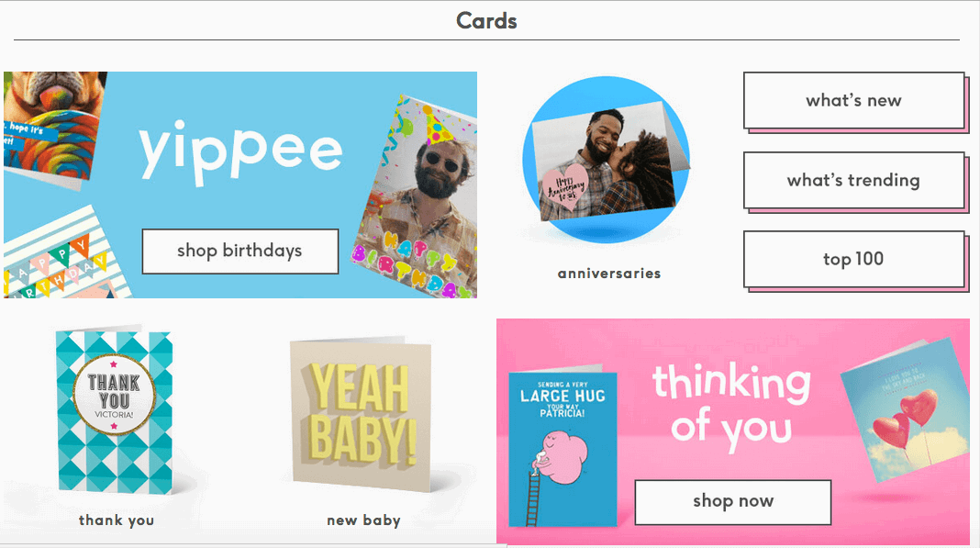Open the heart balloons card image
Viewport: 980px width, 548px height.
tap(905, 409)
